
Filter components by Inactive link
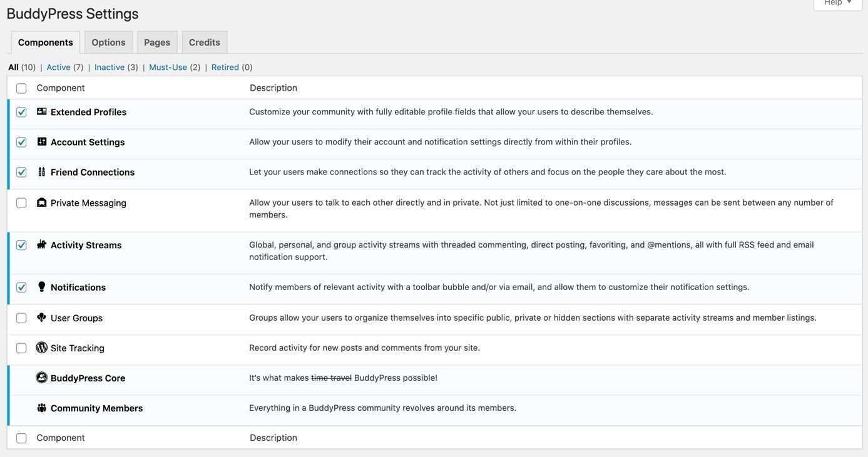point(110,68)
